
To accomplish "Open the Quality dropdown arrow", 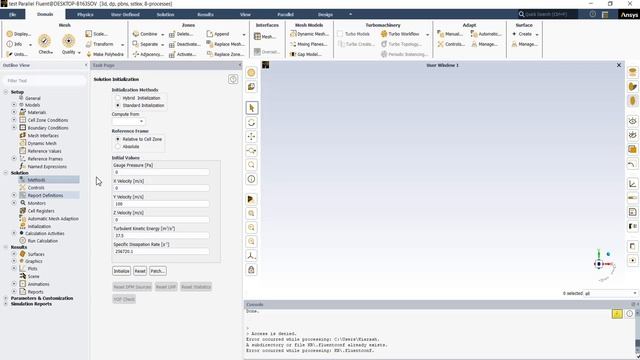I will (x=79, y=52).
